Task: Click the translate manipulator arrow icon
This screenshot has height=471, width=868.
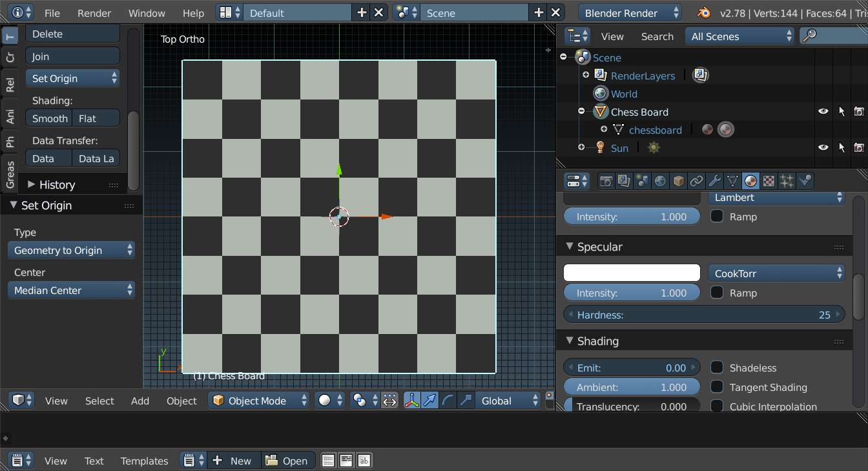Action: click(x=430, y=401)
